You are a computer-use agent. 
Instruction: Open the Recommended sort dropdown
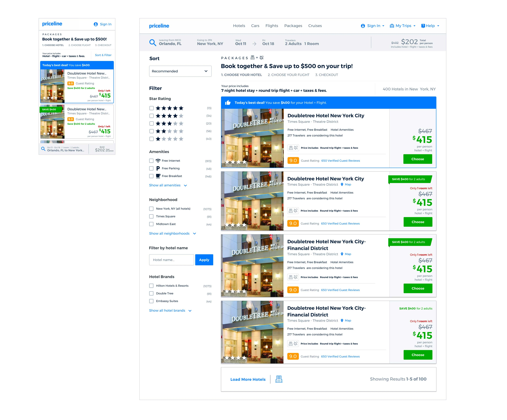point(180,71)
